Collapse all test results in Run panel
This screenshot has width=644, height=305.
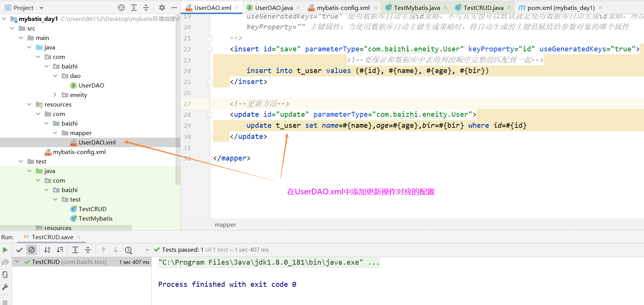coord(88,250)
